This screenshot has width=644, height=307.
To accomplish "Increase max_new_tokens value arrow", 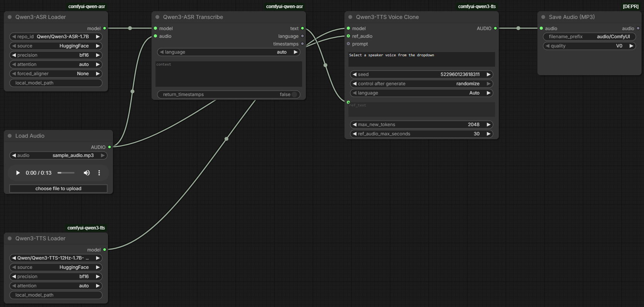I will (488, 125).
